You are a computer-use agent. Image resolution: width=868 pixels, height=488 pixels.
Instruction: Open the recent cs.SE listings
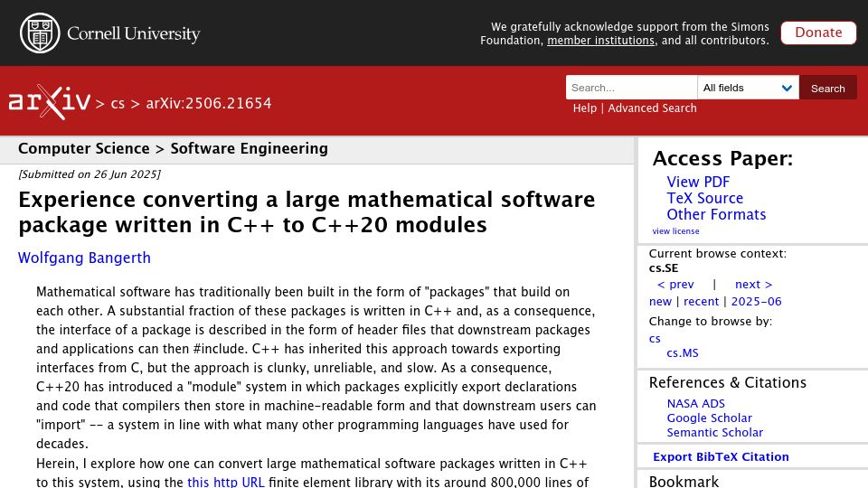[701, 302]
